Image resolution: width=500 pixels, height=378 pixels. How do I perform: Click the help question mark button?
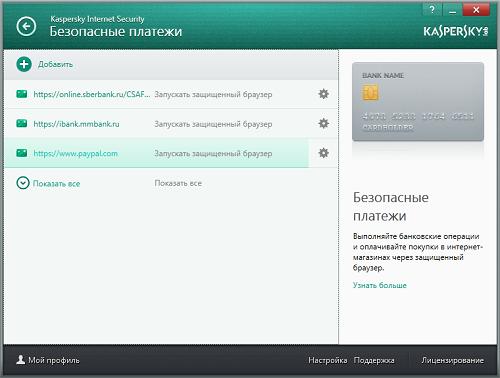coord(432,10)
